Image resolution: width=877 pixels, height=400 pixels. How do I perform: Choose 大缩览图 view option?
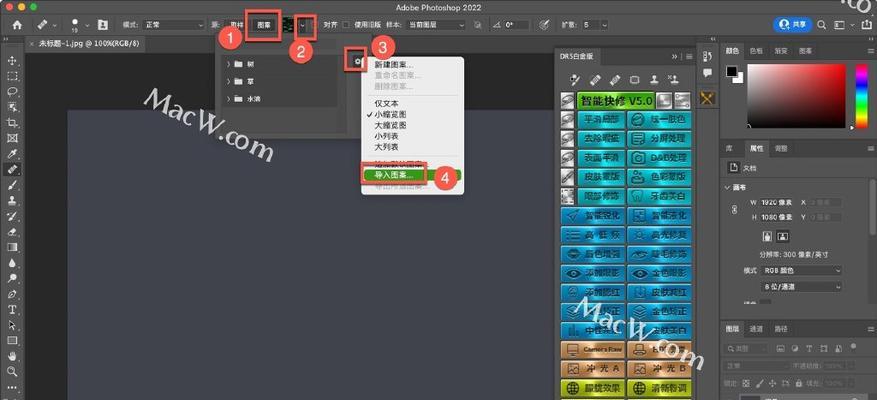pos(390,125)
